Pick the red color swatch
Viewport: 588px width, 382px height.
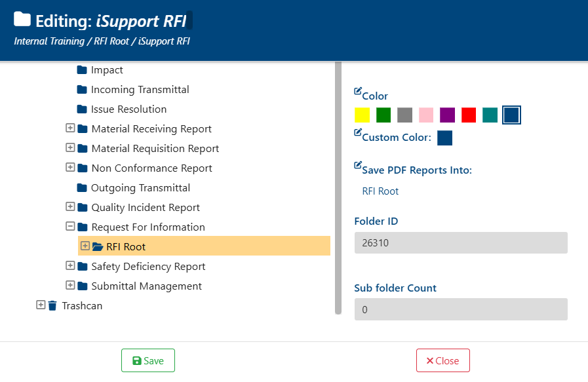pyautogui.click(x=469, y=115)
